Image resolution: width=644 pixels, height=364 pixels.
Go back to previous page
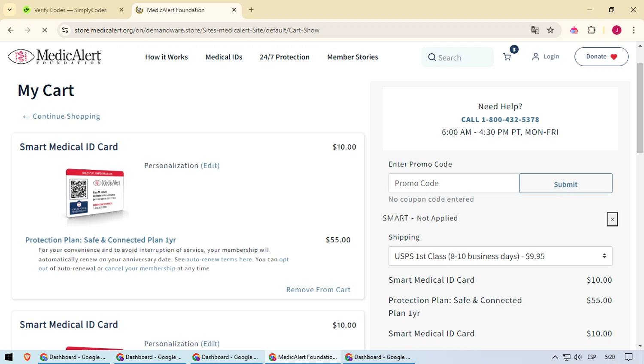click(x=11, y=30)
